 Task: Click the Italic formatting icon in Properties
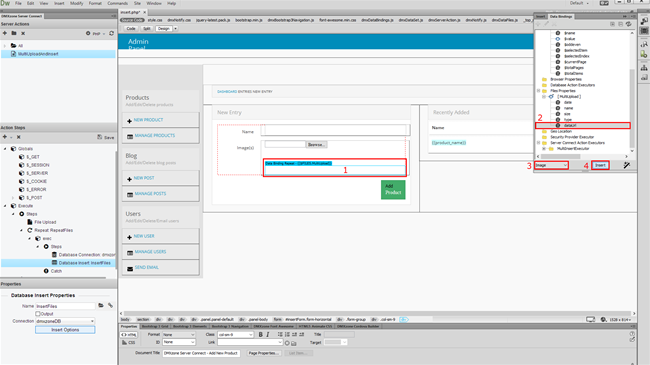pyautogui.click(x=268, y=334)
